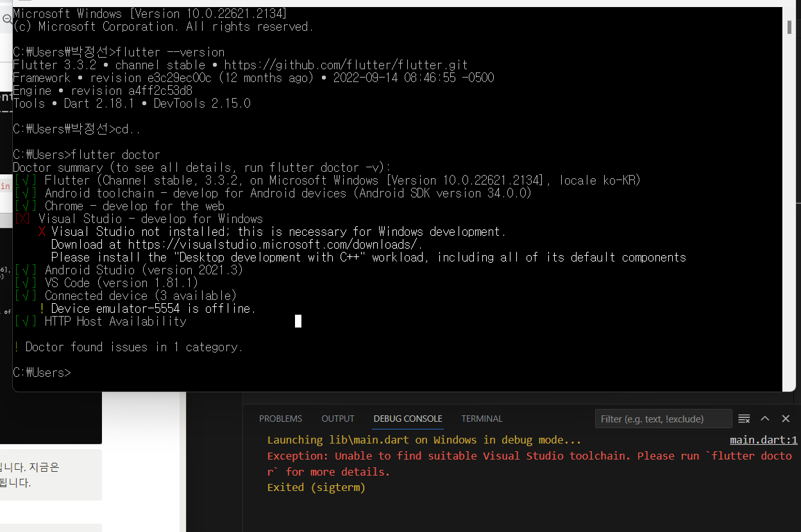
Task: Switch to the PROBLEMS tab
Action: (280, 419)
